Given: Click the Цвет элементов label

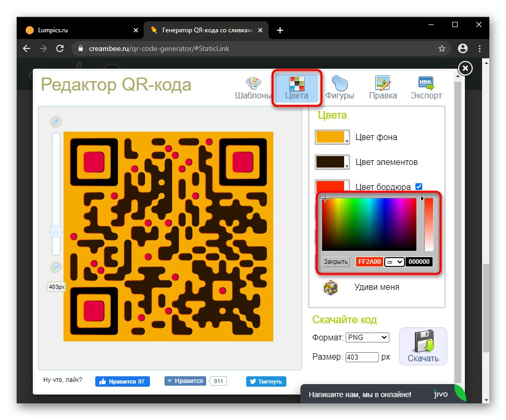Looking at the screenshot, I should [x=387, y=162].
